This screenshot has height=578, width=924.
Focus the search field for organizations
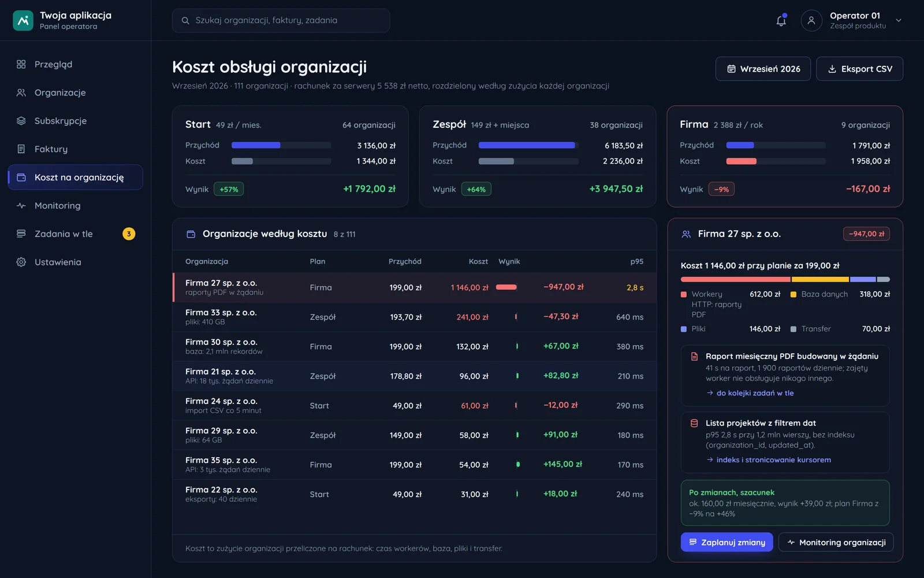281,20
